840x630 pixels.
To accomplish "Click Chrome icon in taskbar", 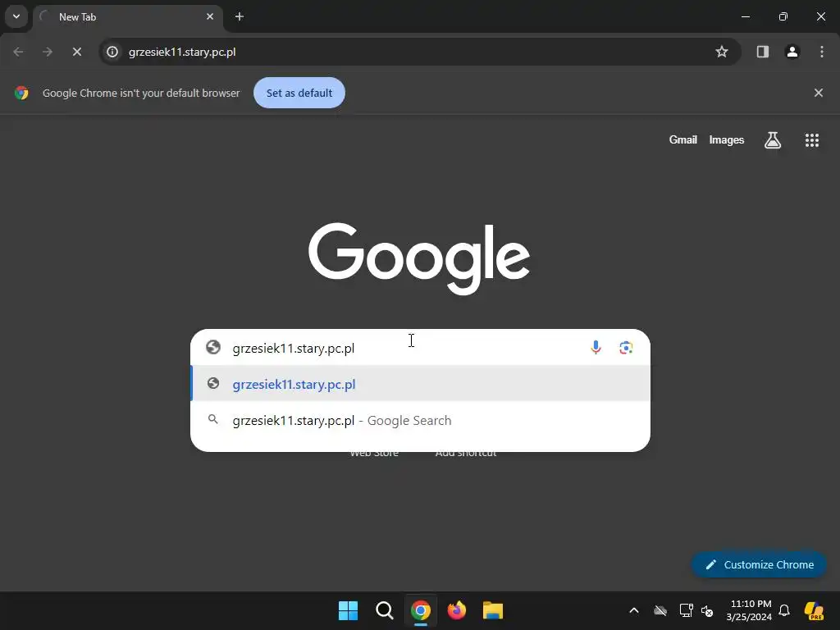I will (x=421, y=610).
